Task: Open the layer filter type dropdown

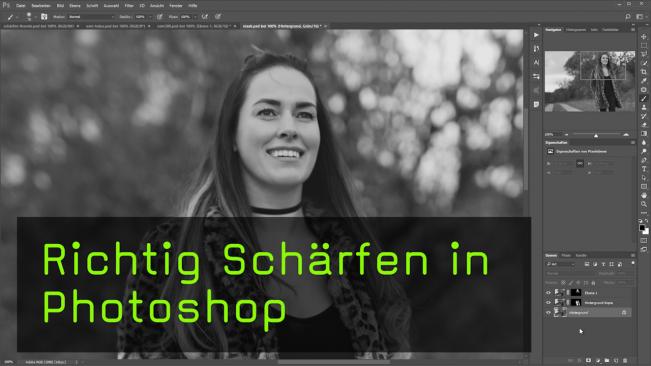Action: point(561,264)
